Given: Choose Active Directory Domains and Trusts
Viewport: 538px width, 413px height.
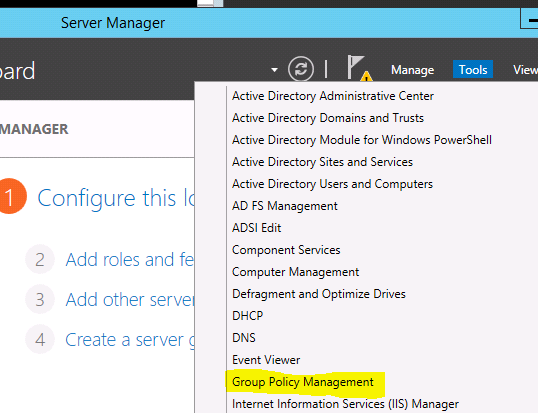Looking at the screenshot, I should 328,118.
